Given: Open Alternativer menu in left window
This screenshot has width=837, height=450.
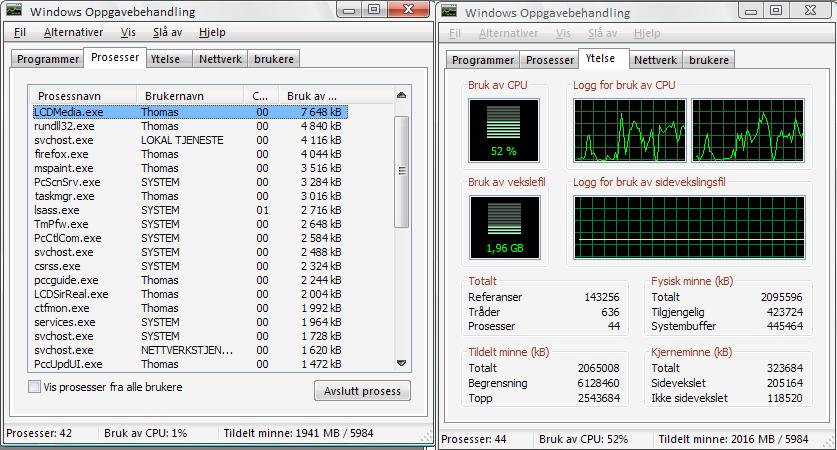Looking at the screenshot, I should click(73, 33).
